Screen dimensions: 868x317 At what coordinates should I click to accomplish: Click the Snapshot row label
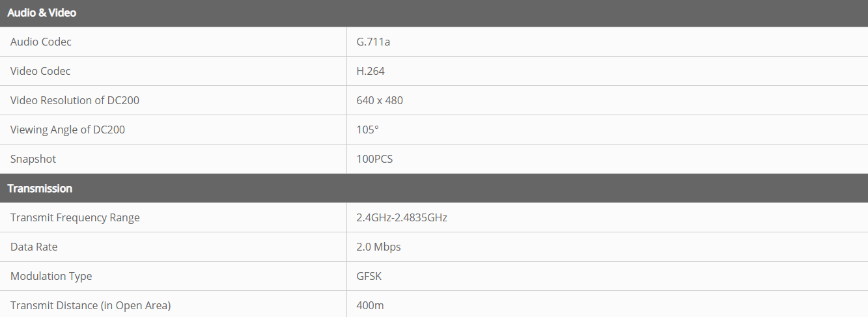(x=33, y=159)
